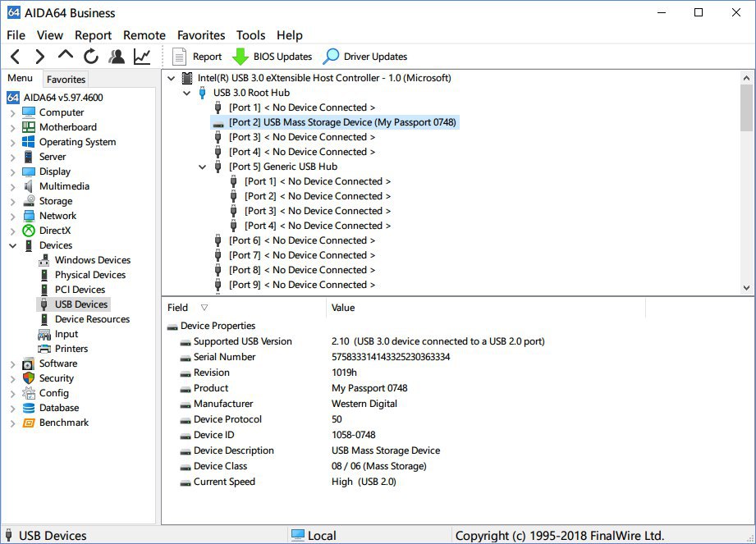The width and height of the screenshot is (756, 544).
Task: Click the DirectX Xbox icon
Action: click(x=29, y=231)
